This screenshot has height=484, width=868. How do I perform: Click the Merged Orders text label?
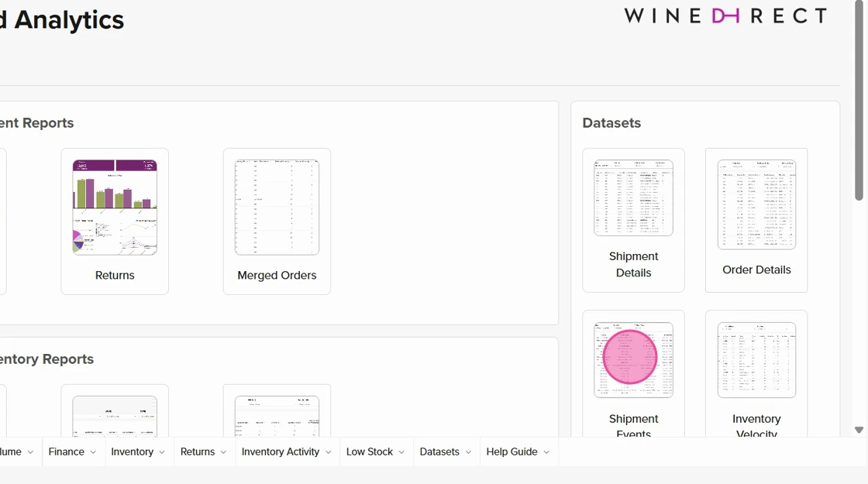tap(277, 275)
